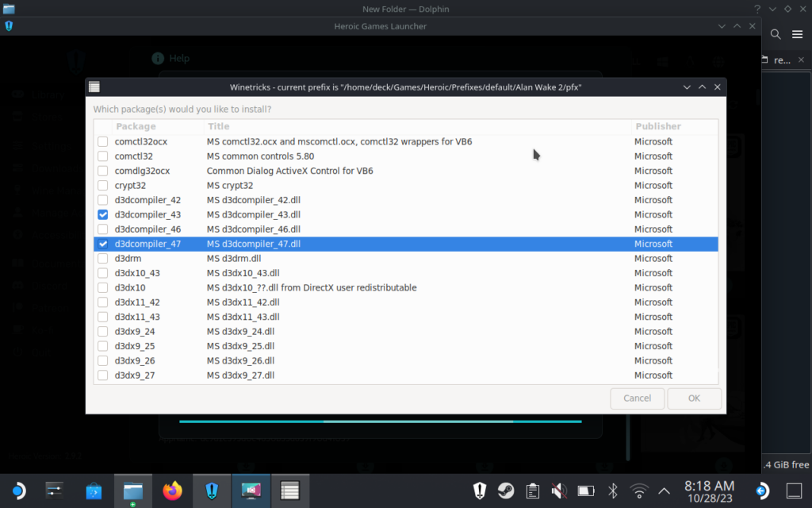Open clipboard tray icon
The image size is (812, 508).
(x=532, y=491)
